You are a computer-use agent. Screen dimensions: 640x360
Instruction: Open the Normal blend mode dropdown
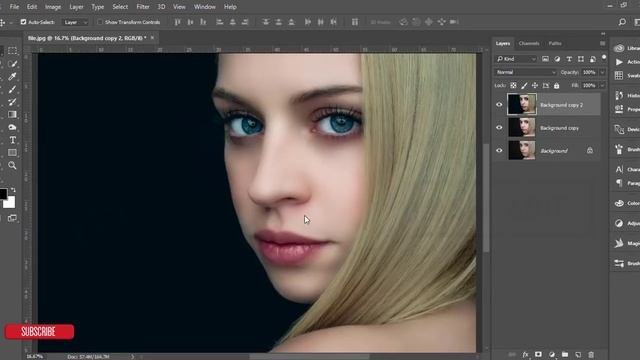[x=526, y=72]
